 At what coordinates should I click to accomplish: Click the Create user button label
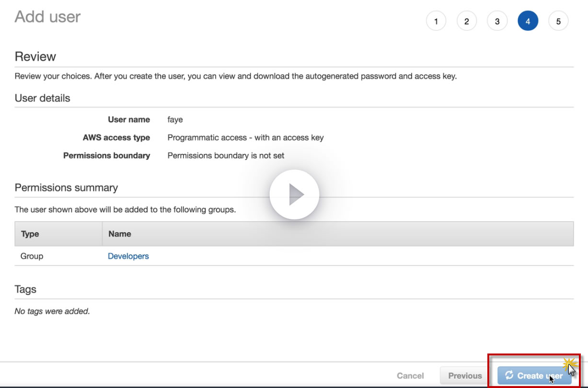pos(540,376)
